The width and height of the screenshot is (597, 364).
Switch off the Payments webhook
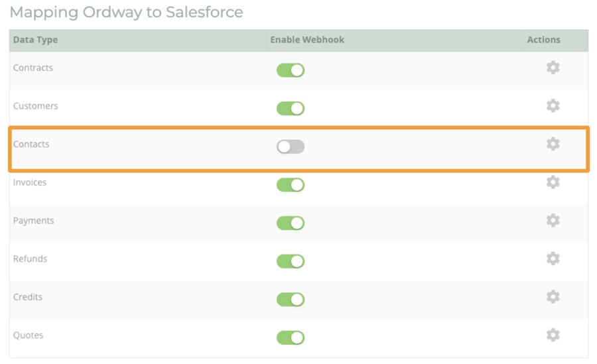coord(291,223)
